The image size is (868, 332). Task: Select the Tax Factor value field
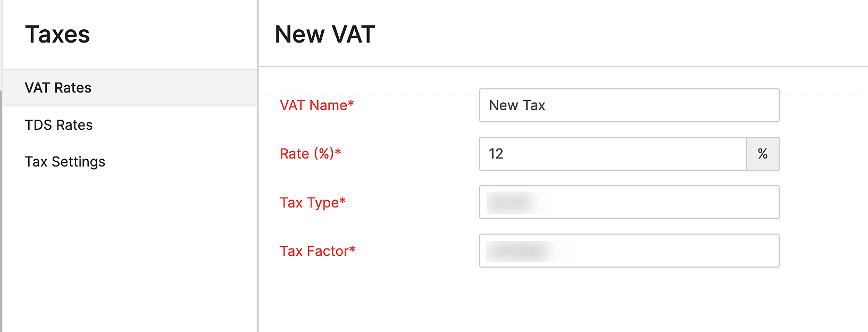click(x=629, y=251)
